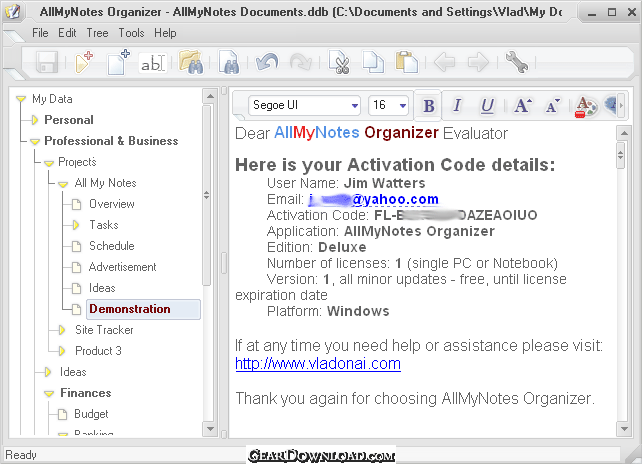Click the 'Windows' platform text

click(358, 311)
